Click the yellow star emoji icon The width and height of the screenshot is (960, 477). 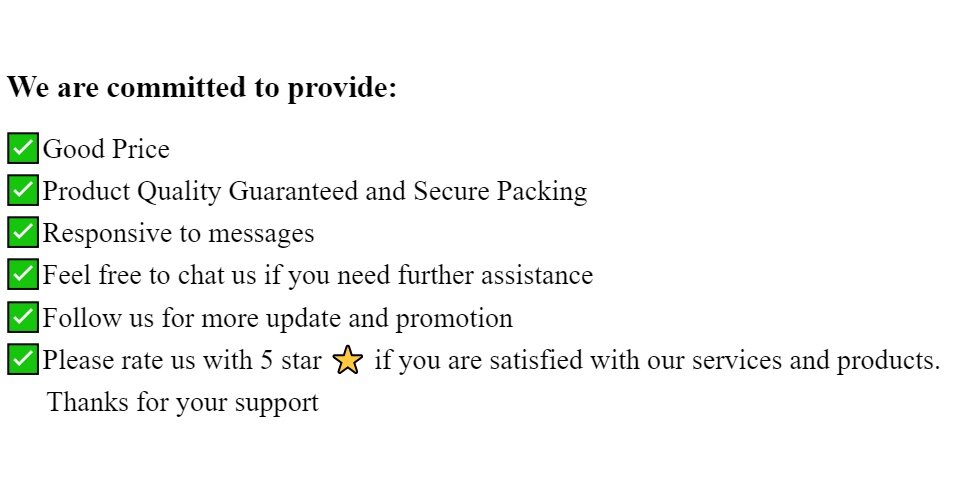click(348, 359)
